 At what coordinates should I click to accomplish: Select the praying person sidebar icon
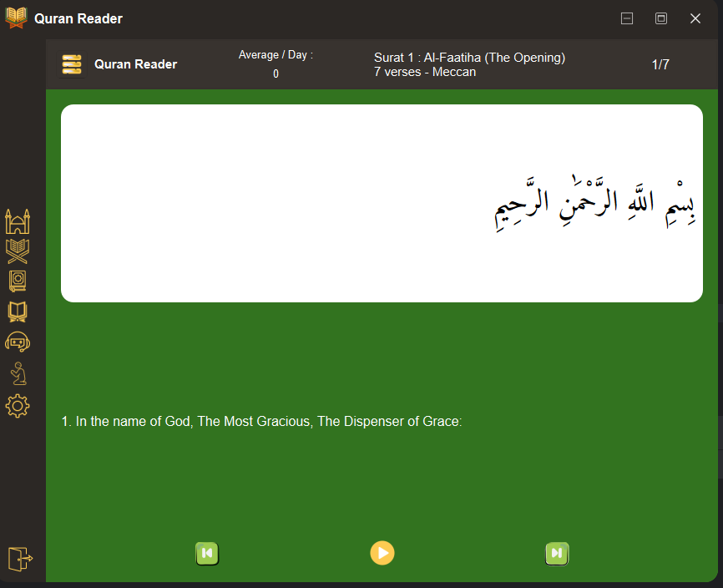tap(18, 373)
